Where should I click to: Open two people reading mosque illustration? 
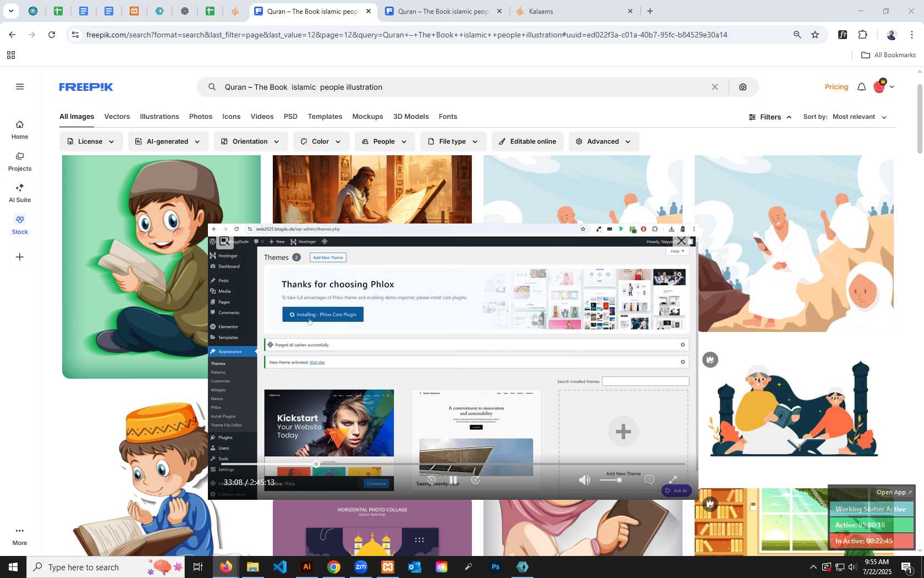coord(794,410)
